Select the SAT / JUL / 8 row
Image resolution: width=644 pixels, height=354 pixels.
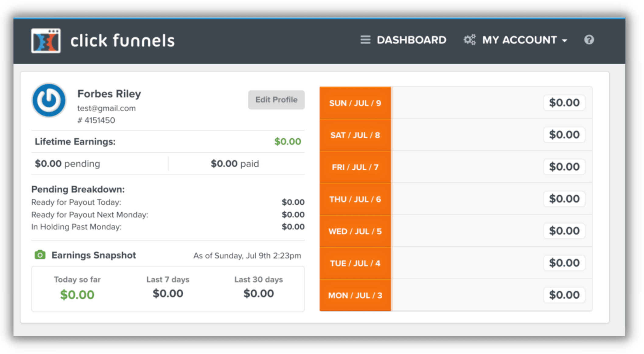click(x=355, y=135)
